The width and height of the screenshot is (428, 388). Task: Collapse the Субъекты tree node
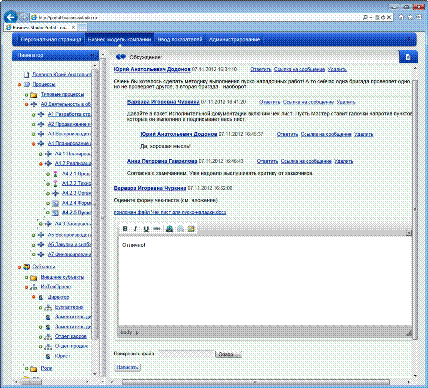(19, 267)
